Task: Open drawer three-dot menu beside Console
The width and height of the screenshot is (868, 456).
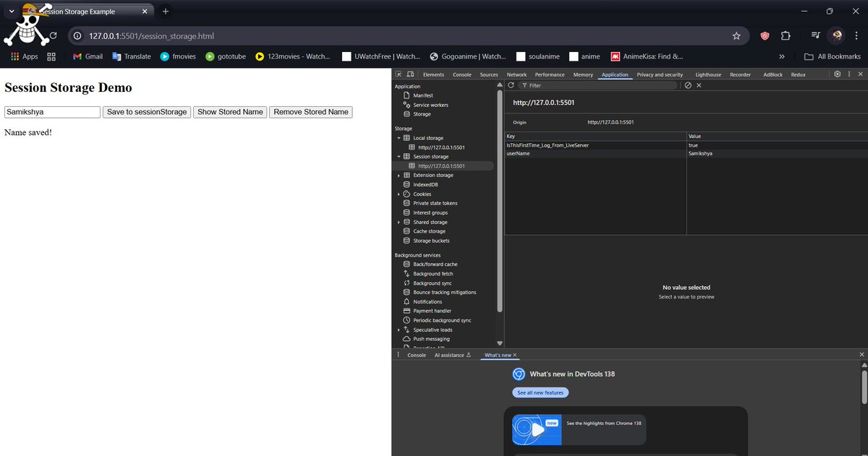Action: (399, 355)
